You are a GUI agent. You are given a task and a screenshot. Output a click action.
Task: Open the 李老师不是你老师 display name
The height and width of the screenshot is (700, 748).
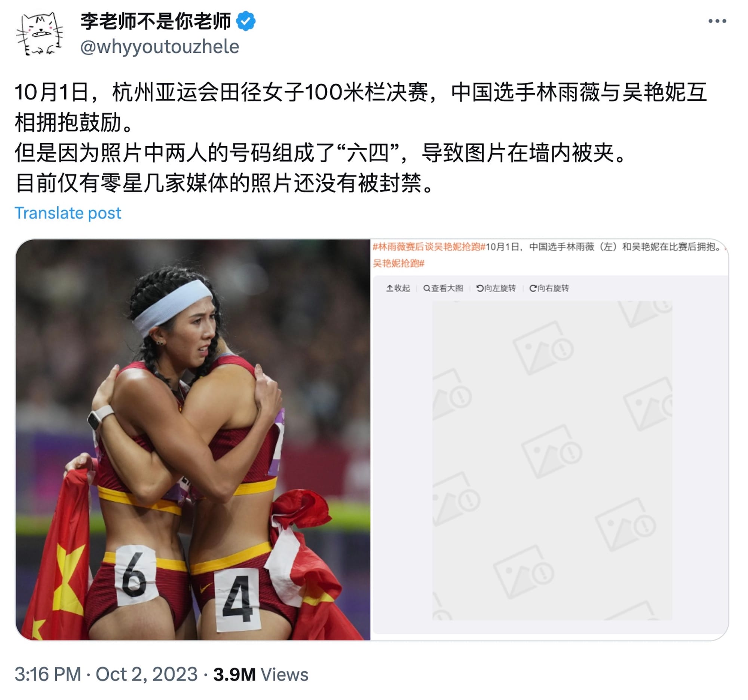(155, 21)
